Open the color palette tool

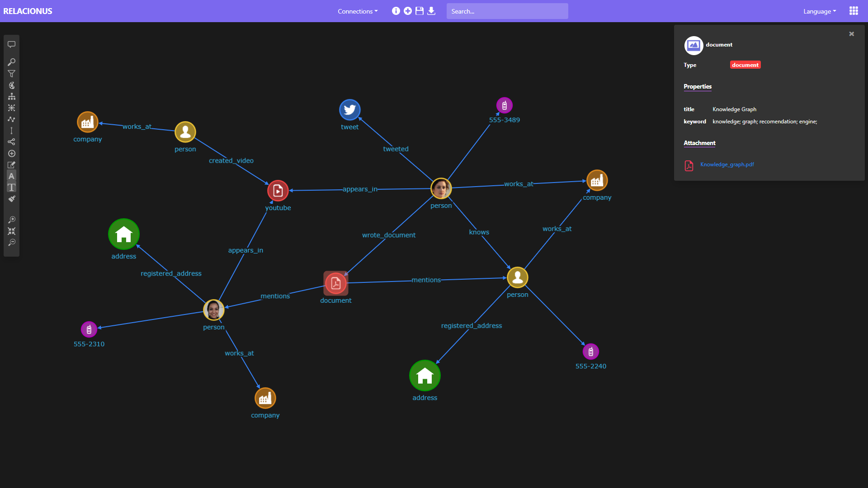click(x=12, y=85)
